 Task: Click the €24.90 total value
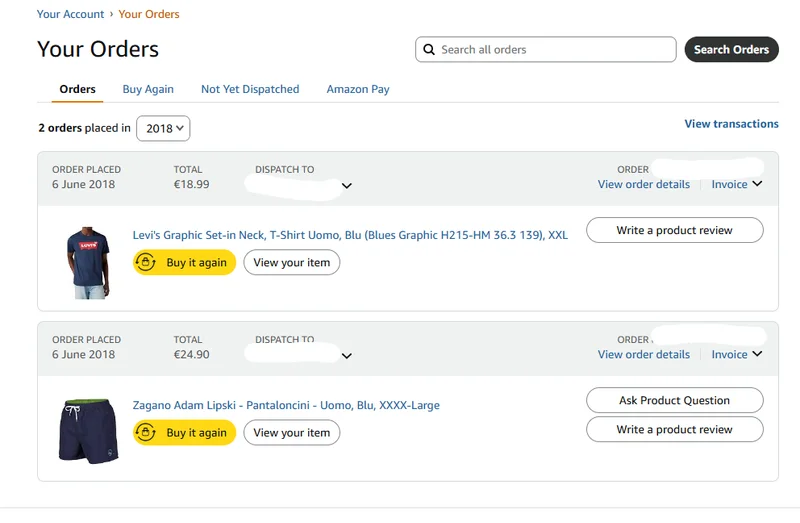pos(191,354)
